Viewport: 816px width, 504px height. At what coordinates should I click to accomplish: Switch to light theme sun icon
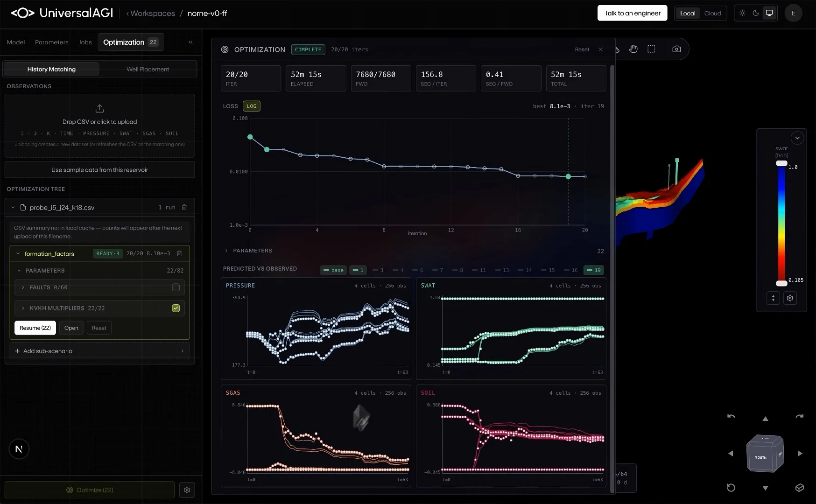click(742, 13)
